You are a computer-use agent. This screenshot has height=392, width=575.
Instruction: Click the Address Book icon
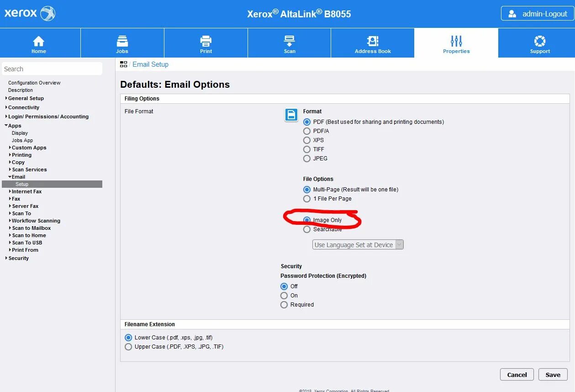[x=373, y=41]
